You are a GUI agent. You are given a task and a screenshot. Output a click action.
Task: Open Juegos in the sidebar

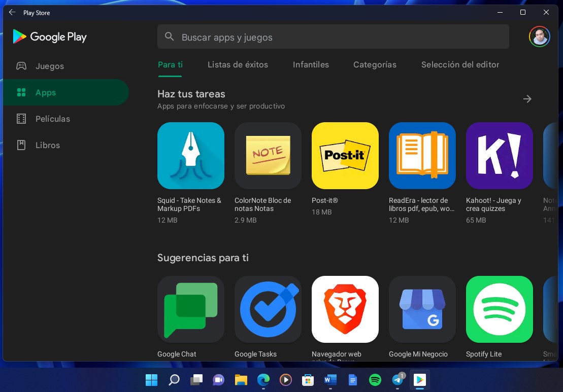pyautogui.click(x=50, y=66)
